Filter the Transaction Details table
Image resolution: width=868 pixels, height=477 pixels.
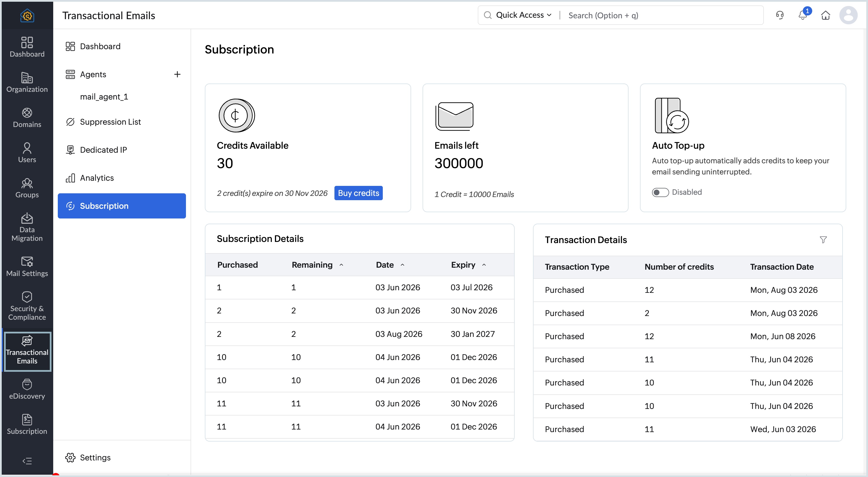823,240
